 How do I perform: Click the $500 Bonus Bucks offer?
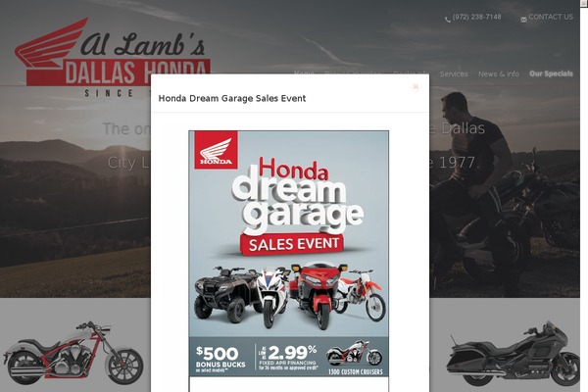point(220,360)
